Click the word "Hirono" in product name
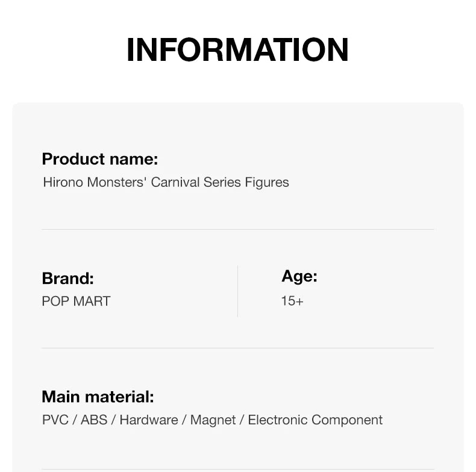Screen dimensions: 476x472 click(x=63, y=182)
